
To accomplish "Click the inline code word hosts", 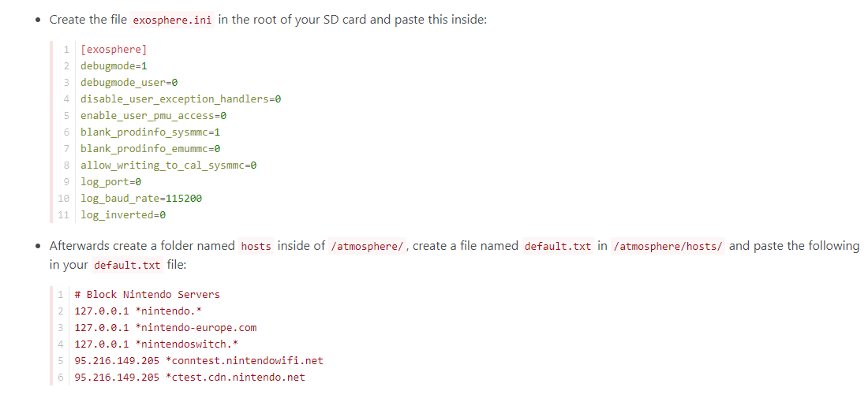I will point(256,246).
